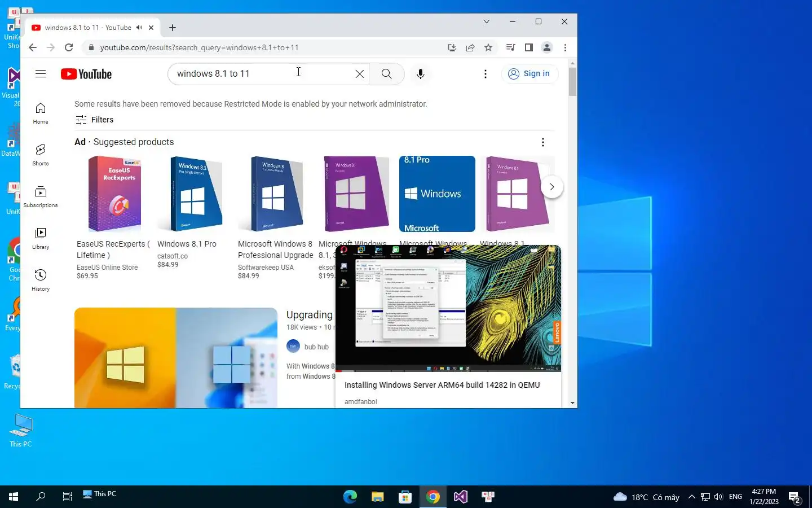Open Shorts in the sidebar
Viewport: 812px width, 508px height.
[41, 155]
